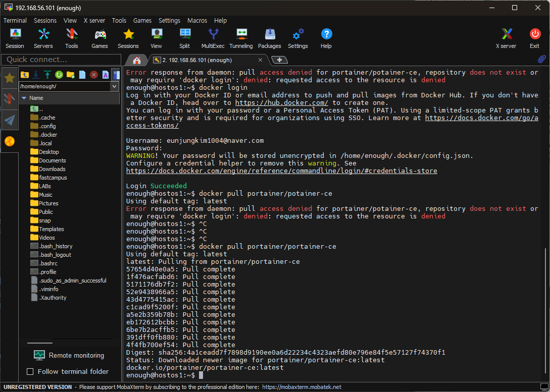Click the red delete icon in SFTP toolbar
Screen dimensions: 550x392
point(93,74)
